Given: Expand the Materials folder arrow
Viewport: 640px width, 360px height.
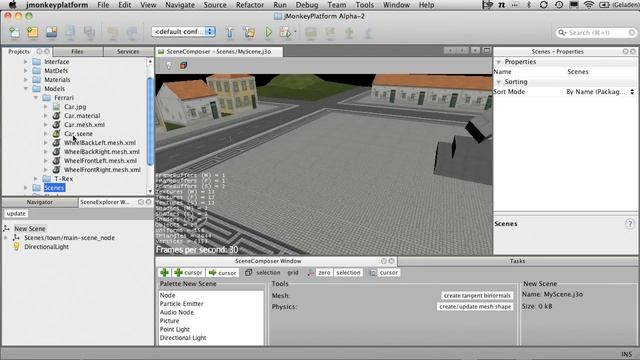Looking at the screenshot, I should coord(26,80).
